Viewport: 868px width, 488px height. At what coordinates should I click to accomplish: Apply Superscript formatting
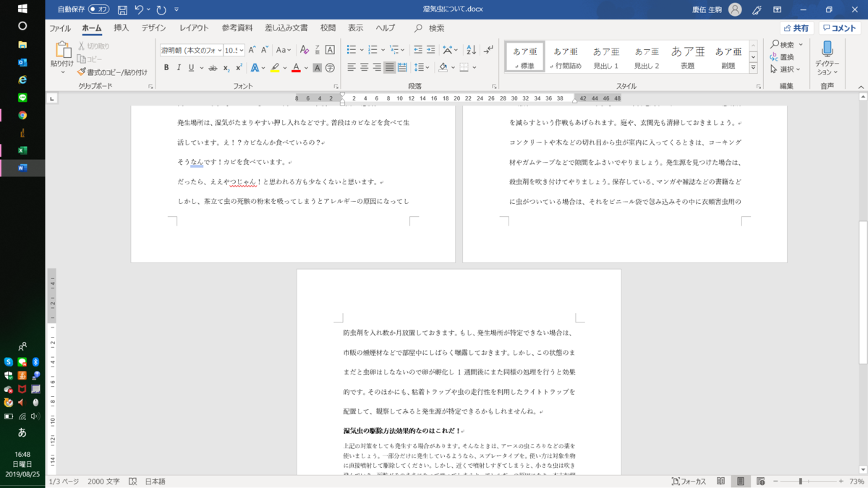[239, 68]
